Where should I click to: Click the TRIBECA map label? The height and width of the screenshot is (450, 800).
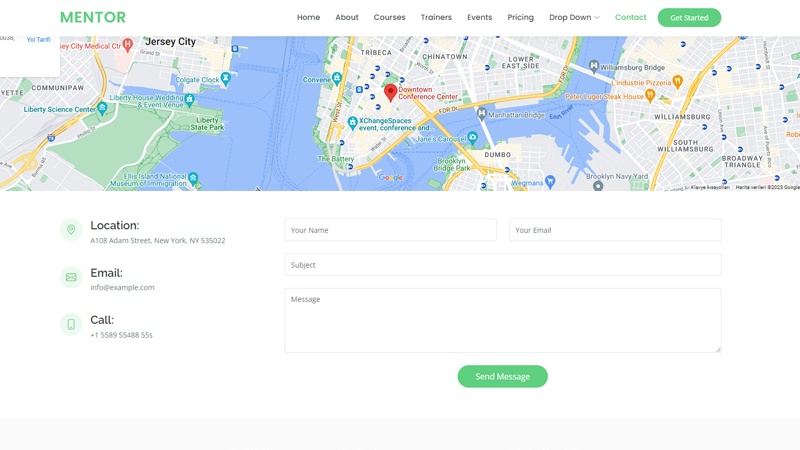[376, 53]
